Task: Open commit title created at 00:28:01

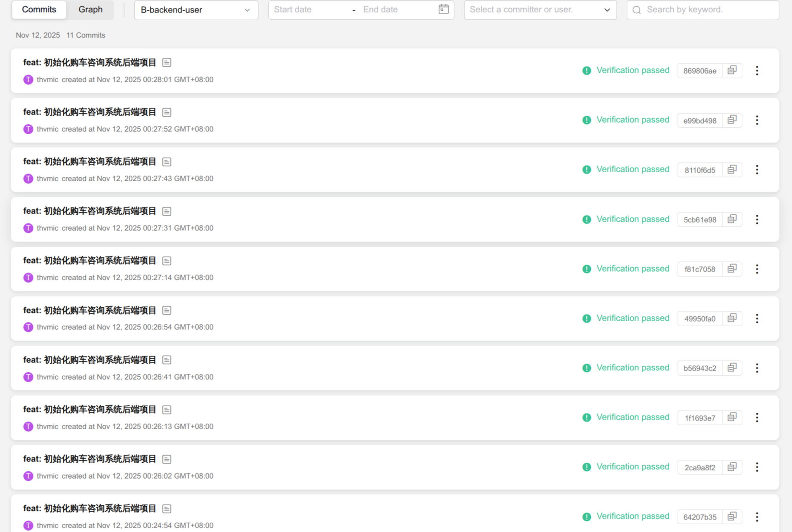Action: [90, 62]
